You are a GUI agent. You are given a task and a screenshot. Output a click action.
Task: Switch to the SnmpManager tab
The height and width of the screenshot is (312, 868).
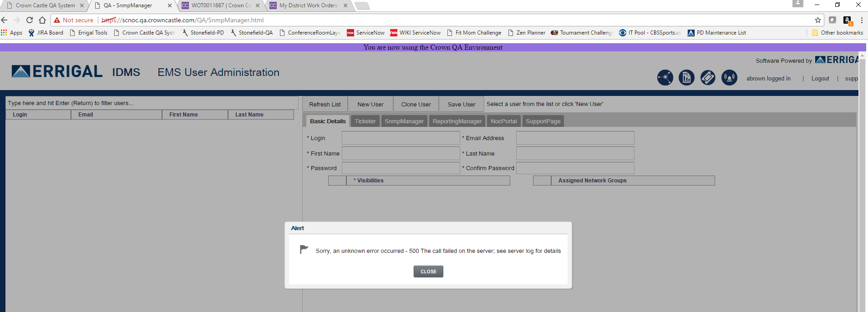(404, 121)
